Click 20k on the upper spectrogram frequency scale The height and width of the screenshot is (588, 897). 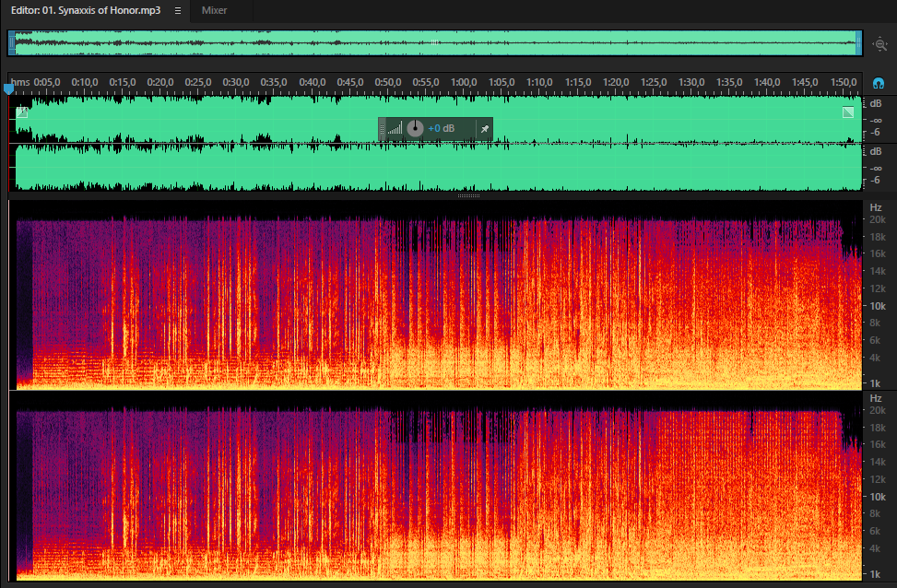point(878,219)
